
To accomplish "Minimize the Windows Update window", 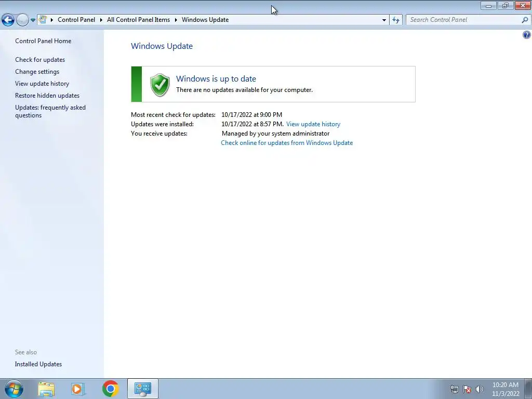I will pyautogui.click(x=488, y=5).
